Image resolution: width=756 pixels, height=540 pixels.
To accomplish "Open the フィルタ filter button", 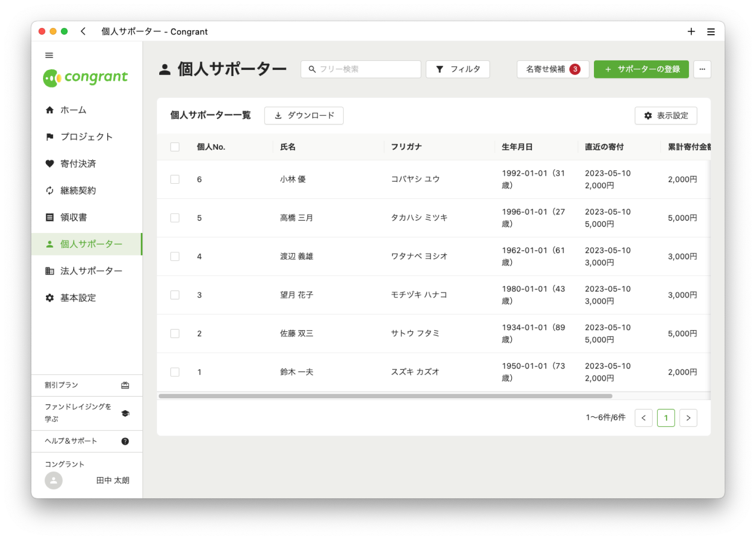I will pyautogui.click(x=457, y=69).
